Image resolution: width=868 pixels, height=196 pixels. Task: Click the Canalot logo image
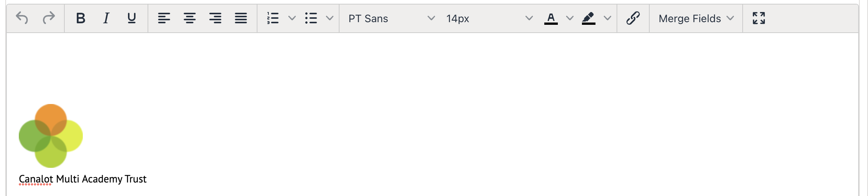tap(51, 136)
